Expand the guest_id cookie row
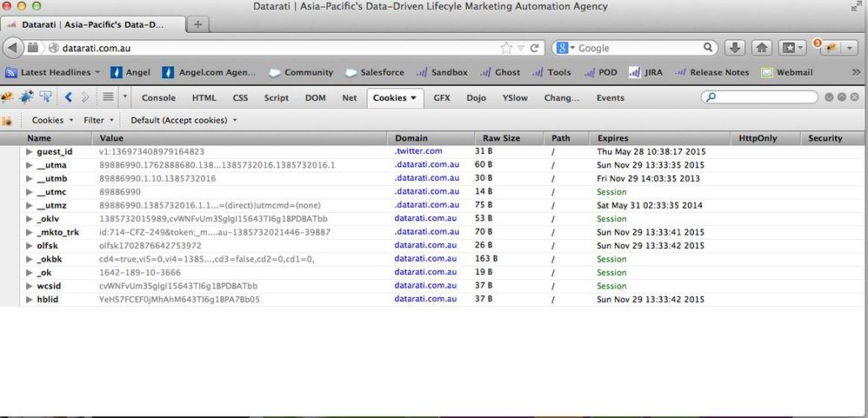868x418 pixels. (29, 152)
